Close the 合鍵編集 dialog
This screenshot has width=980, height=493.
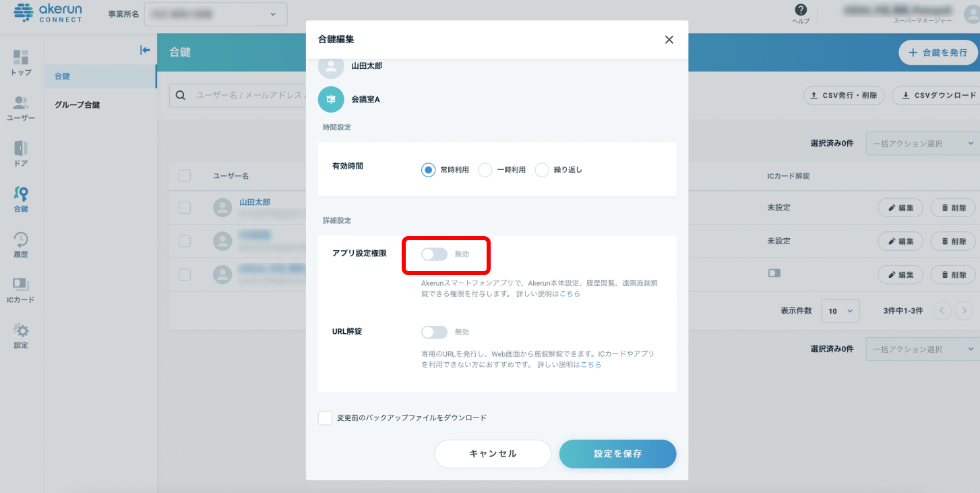669,39
